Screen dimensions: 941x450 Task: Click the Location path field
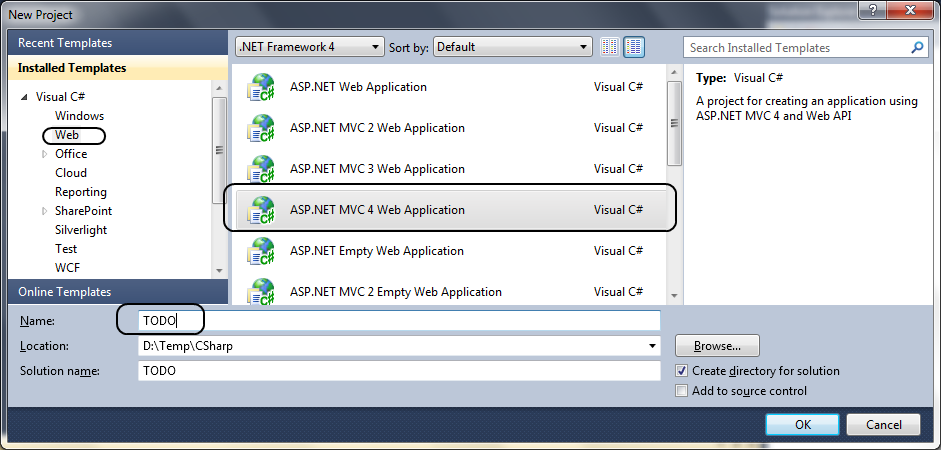(x=398, y=346)
